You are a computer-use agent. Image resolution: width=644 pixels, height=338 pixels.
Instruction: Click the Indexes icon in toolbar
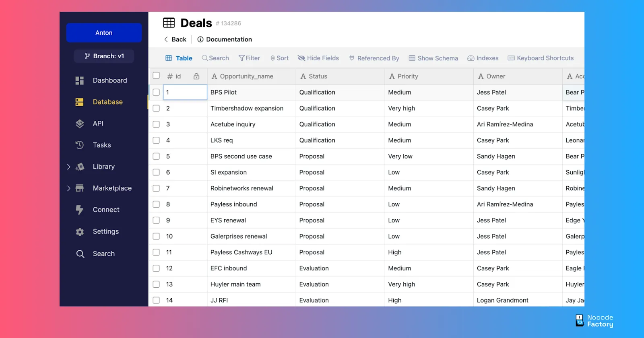[471, 58]
